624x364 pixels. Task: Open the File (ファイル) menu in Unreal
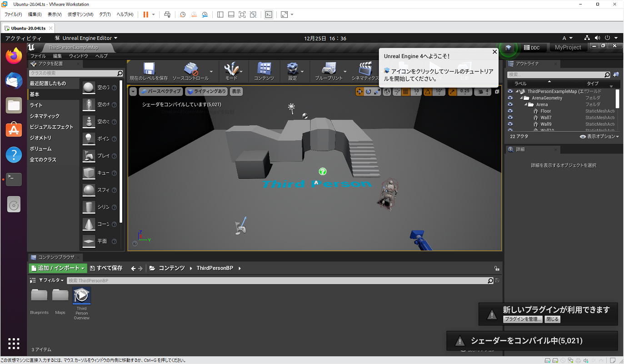coord(38,56)
